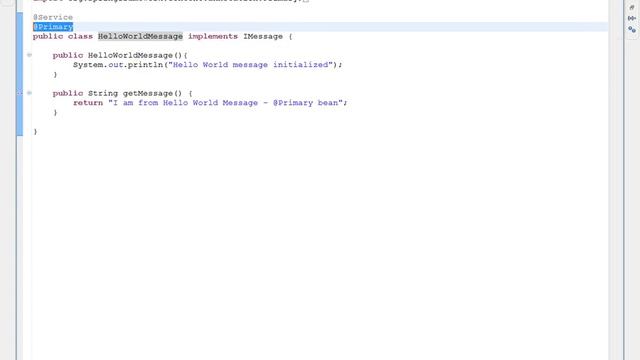
Task: Collapse the HelloWorldMessage constructor fold marker
Action: [29, 55]
